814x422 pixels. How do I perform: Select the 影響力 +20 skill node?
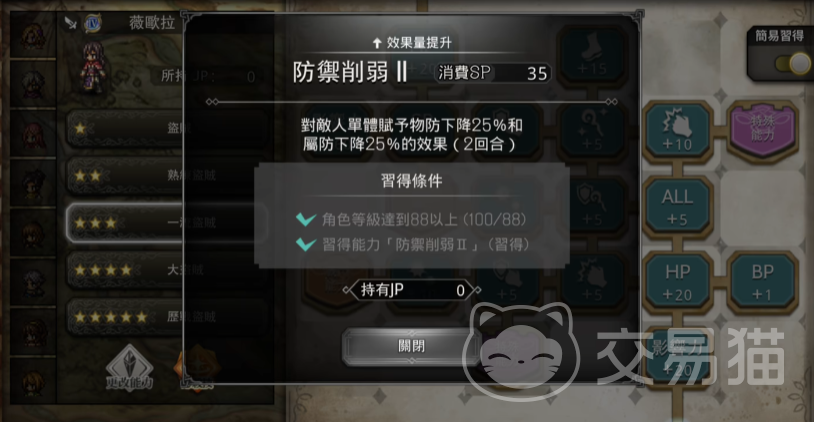click(677, 357)
